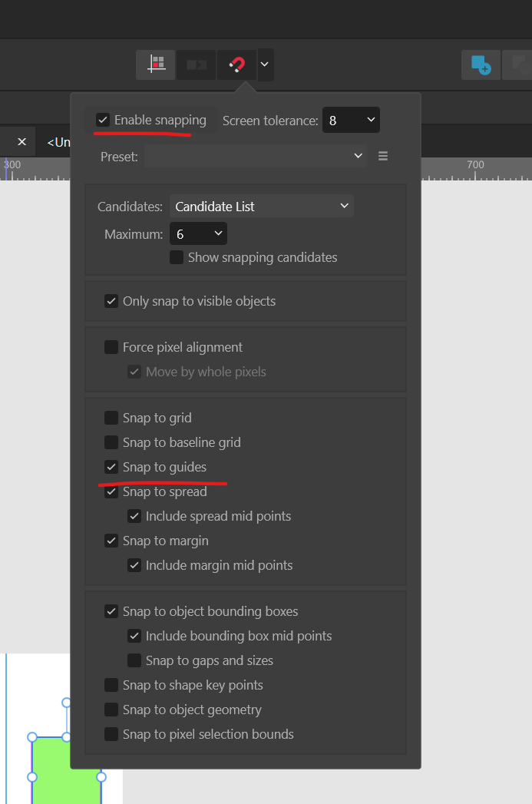Open the preset options hamburger menu icon

382,155
